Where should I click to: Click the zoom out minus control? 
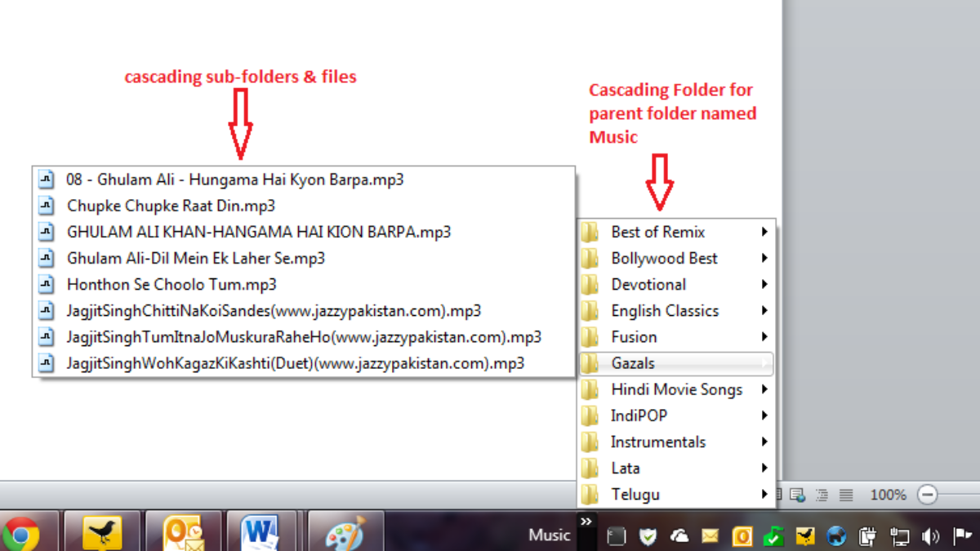[x=928, y=494]
